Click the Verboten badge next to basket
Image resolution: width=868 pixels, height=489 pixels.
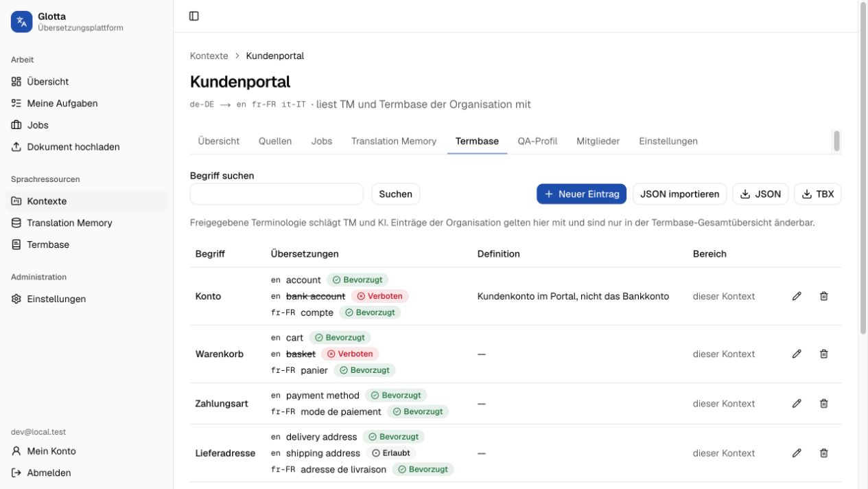pyautogui.click(x=350, y=354)
